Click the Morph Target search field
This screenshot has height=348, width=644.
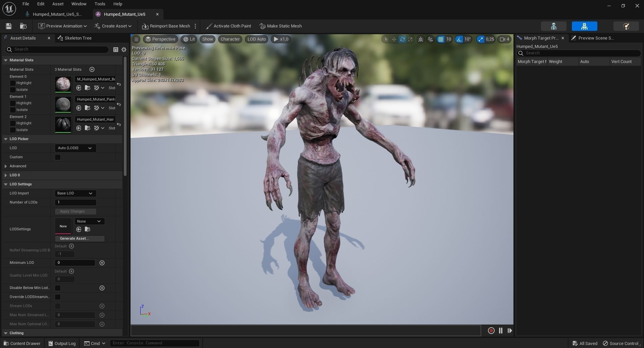(579, 53)
